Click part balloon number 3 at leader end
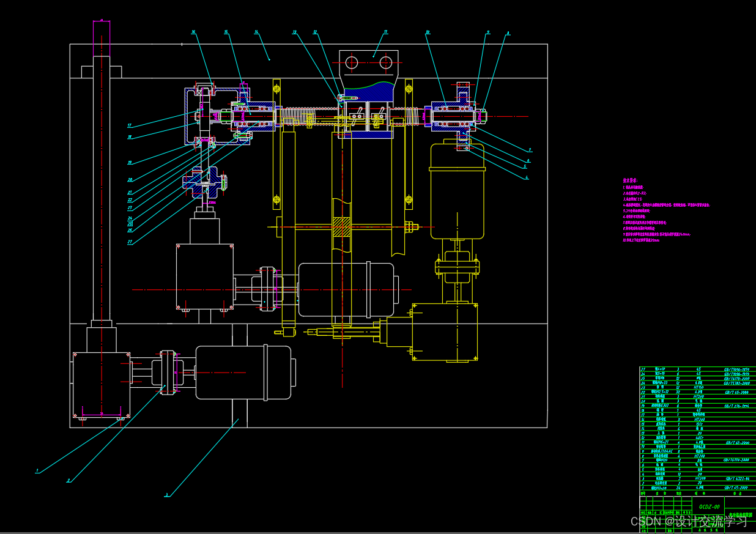This screenshot has height=534, width=756. (x=166, y=495)
